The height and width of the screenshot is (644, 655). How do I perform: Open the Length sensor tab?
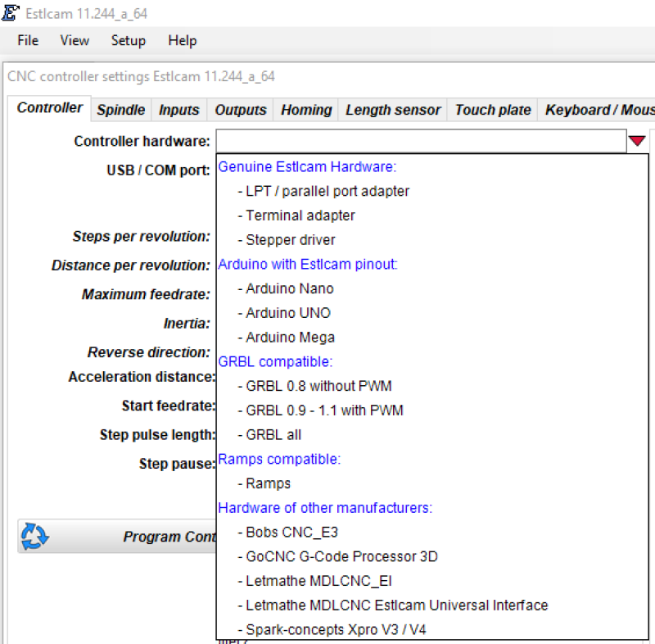393,110
